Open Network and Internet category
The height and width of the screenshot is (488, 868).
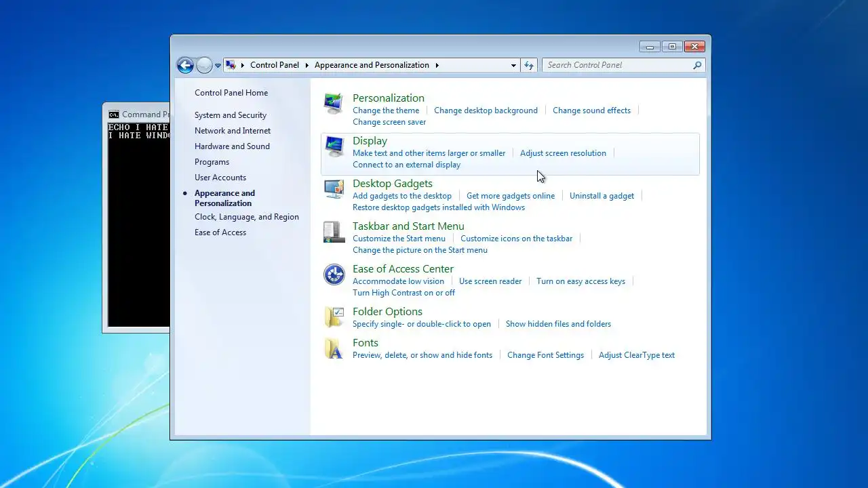233,131
